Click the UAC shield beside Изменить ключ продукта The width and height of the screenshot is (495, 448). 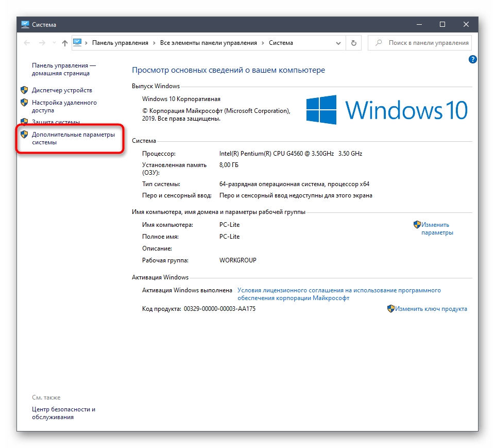coord(390,308)
